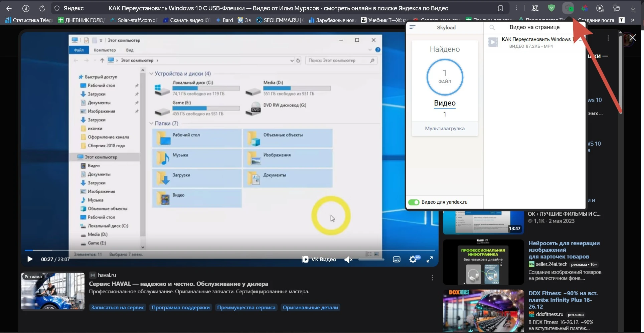This screenshot has height=333, width=644.
Task: Open the three-dot menu in the address bar
Action: [516, 8]
